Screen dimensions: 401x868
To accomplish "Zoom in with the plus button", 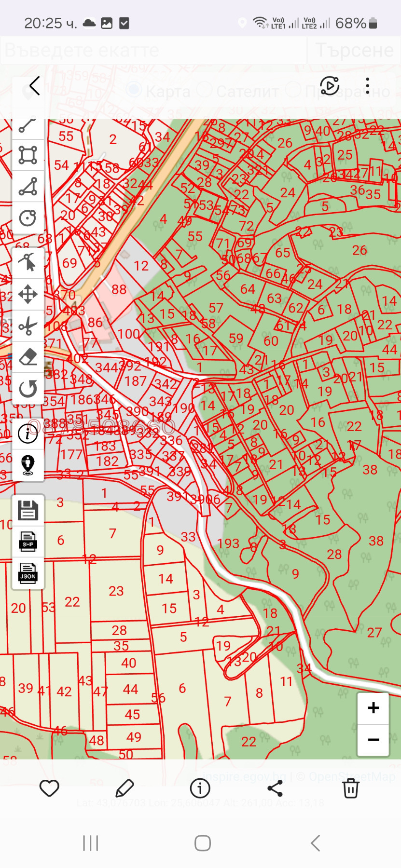I will (373, 708).
